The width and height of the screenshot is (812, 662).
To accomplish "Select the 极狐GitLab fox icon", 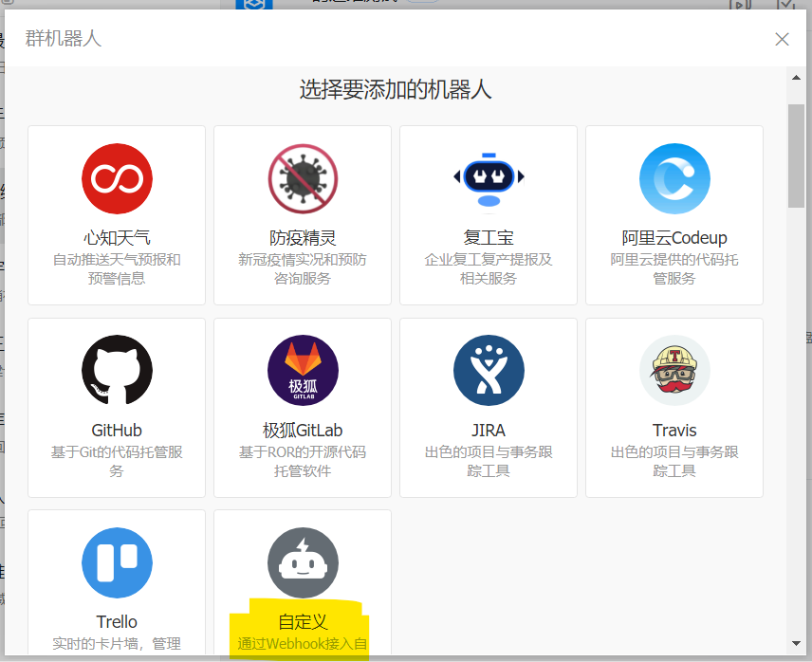I will tap(303, 371).
